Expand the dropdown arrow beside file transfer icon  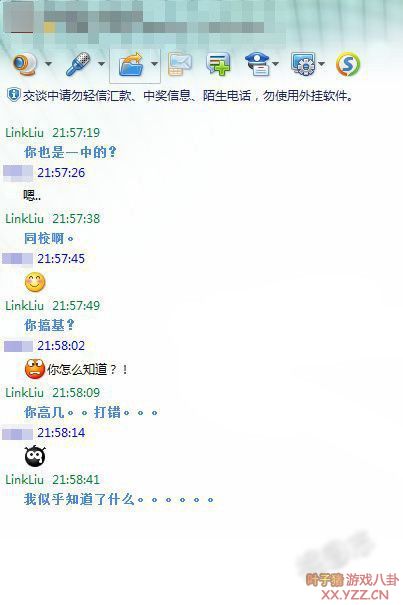click(154, 64)
